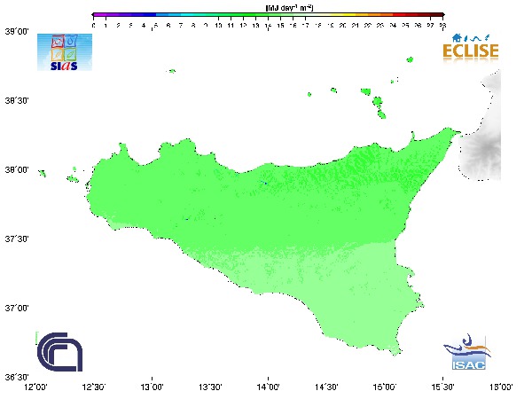Click the 38'30' latitude label
Viewport: 532px width, 399px height.
coord(17,101)
